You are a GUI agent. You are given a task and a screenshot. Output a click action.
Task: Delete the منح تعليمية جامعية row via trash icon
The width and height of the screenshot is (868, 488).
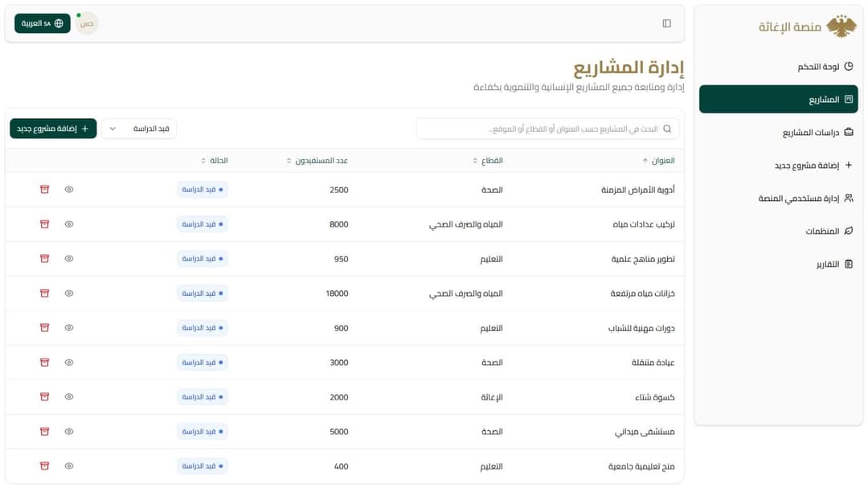click(x=44, y=465)
